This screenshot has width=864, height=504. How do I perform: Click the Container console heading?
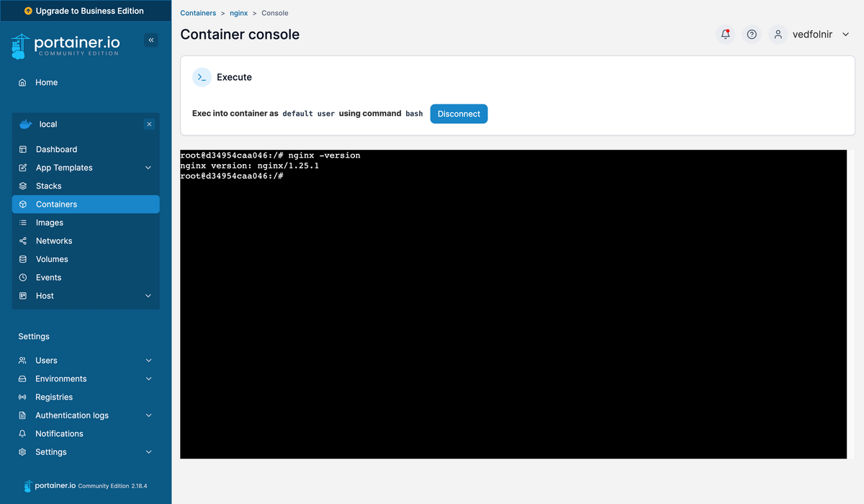[x=240, y=35]
